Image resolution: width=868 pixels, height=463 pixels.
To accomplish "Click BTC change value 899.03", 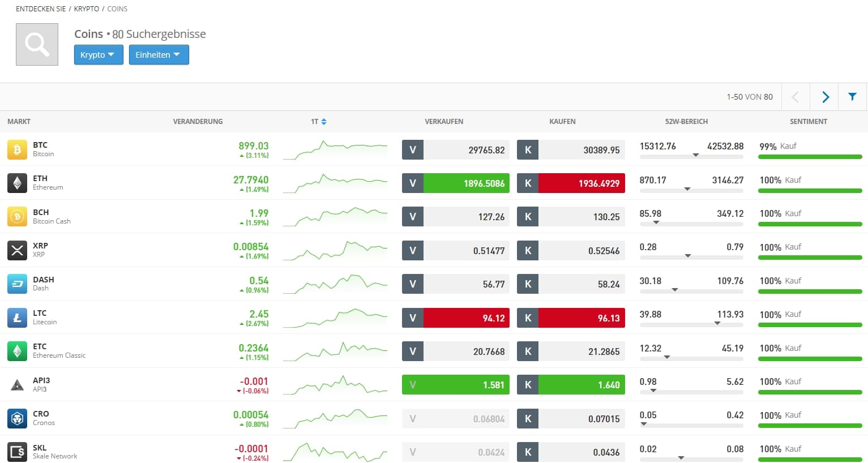I will (254, 145).
